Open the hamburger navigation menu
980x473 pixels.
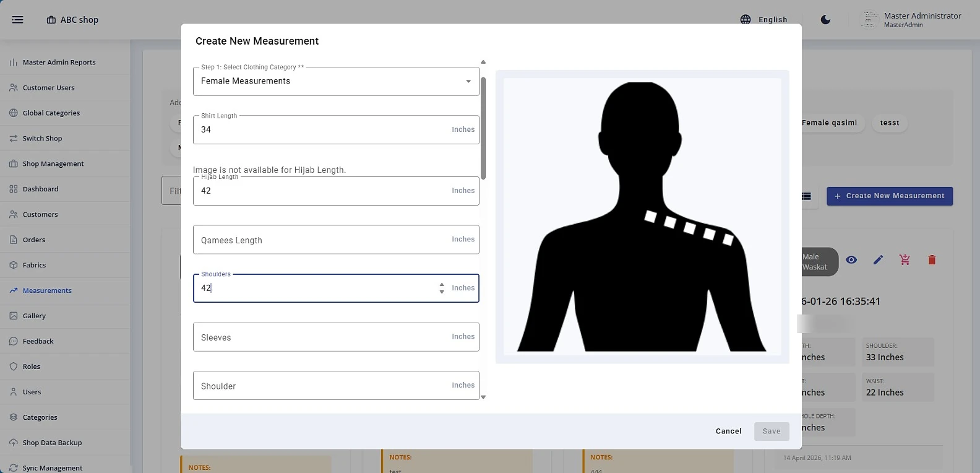[x=17, y=20]
